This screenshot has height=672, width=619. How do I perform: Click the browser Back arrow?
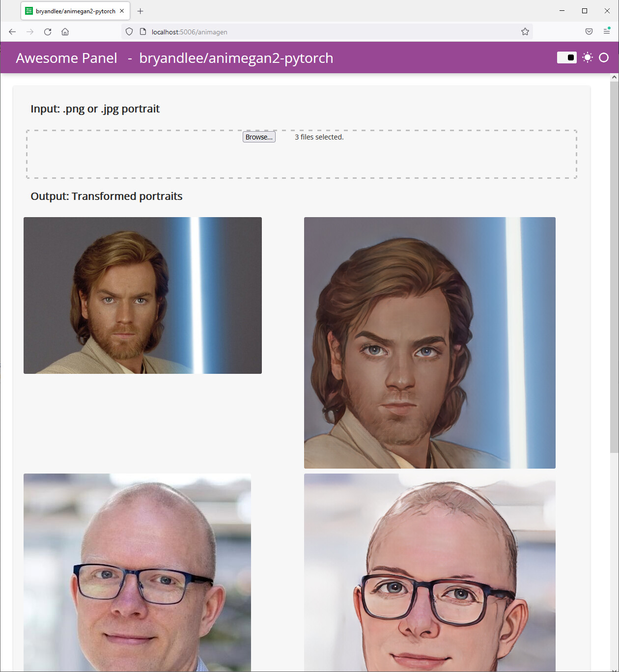pos(12,32)
